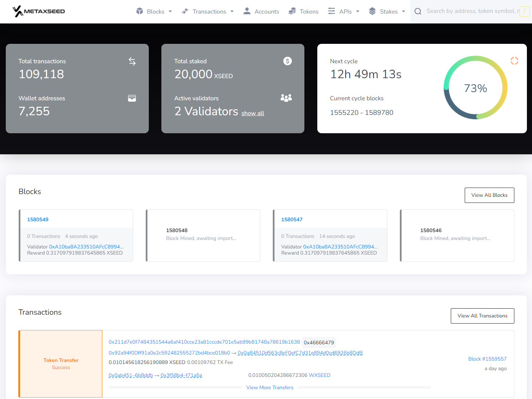Click the total staked dollar icon
This screenshot has height=399, width=532.
(287, 61)
